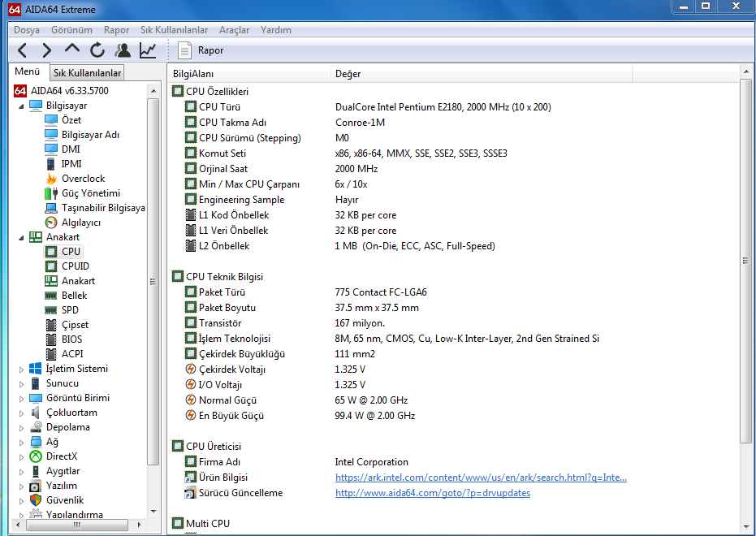Open the Sık Kullanılanlar menu in the menu bar
The image size is (756, 536).
point(174,30)
